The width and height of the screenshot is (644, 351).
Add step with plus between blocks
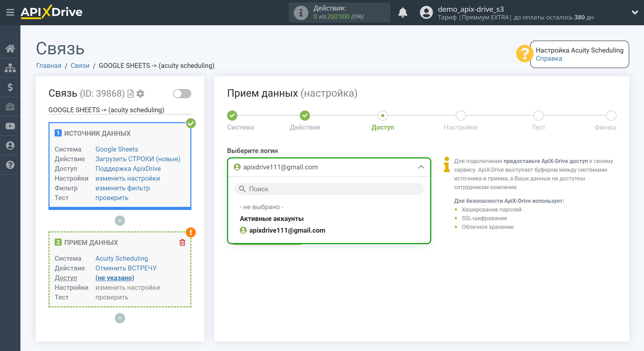120,221
